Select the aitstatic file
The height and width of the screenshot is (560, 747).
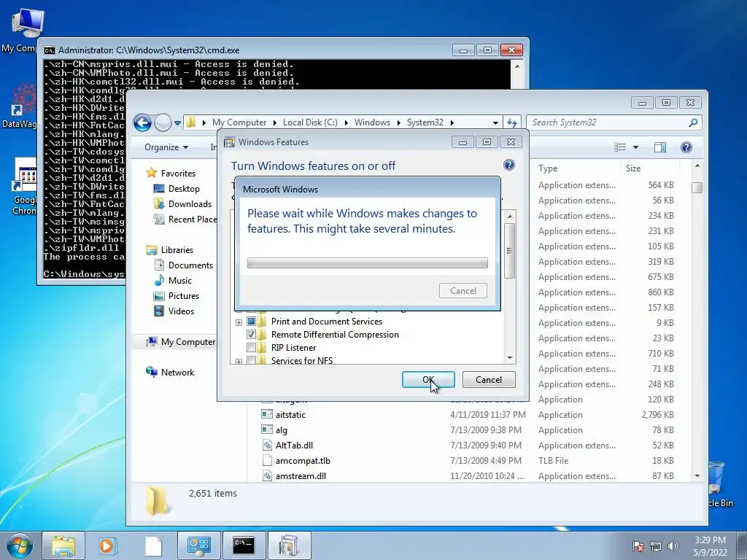coord(290,415)
